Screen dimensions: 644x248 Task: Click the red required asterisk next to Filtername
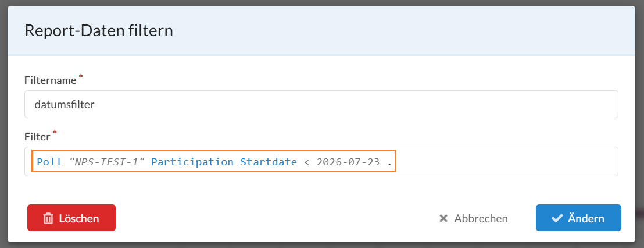[80, 77]
